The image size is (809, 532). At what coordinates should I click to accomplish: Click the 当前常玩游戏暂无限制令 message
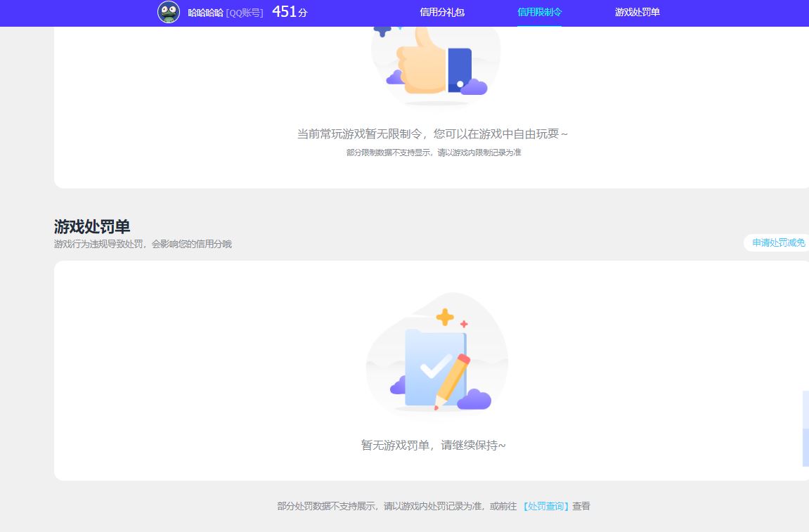point(432,134)
